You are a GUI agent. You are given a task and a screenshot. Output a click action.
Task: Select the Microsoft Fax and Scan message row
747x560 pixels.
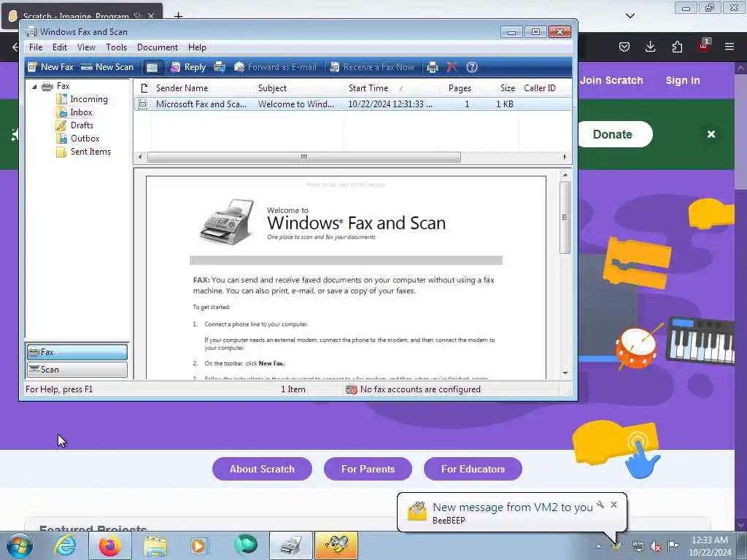point(352,104)
